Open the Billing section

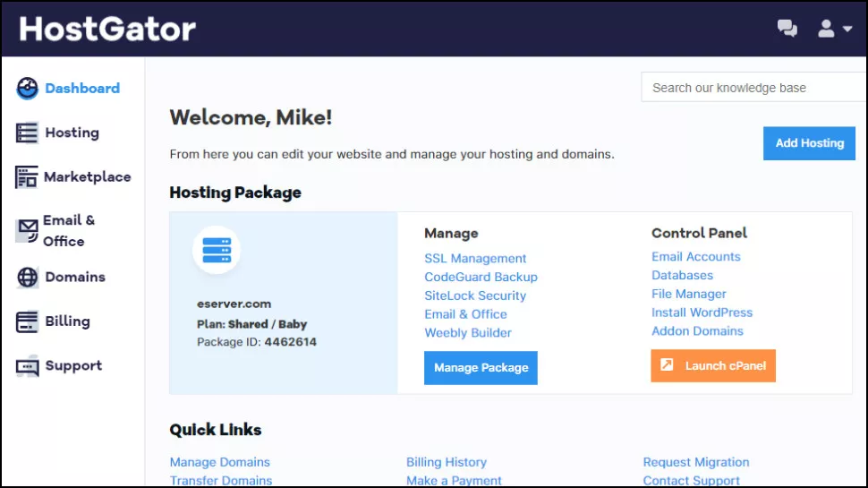(x=67, y=321)
